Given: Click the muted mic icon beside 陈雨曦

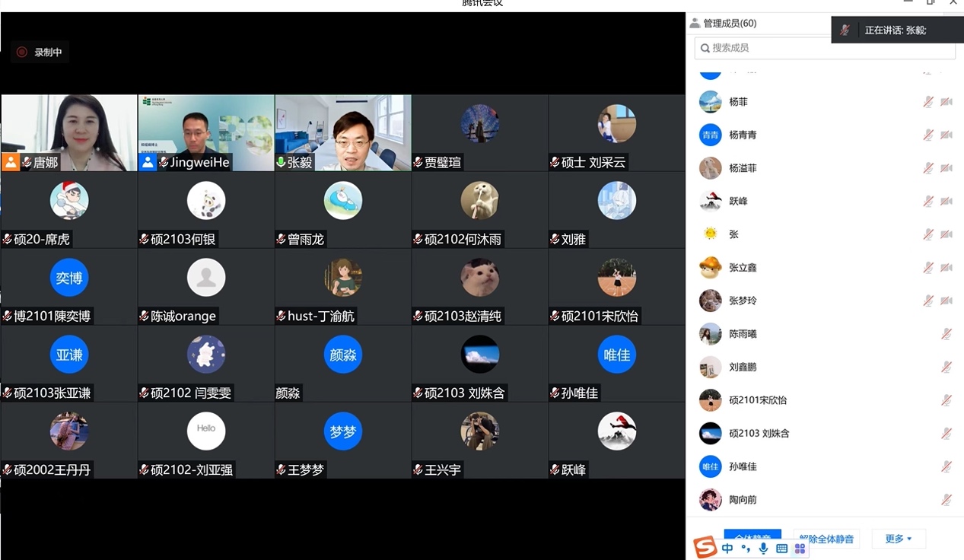Looking at the screenshot, I should pos(947,334).
